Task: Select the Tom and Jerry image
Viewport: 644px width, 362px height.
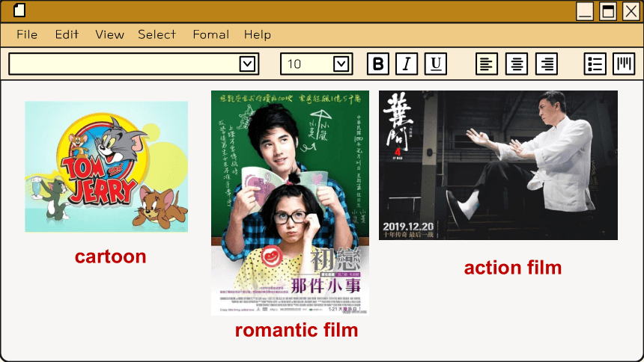Action: click(x=106, y=167)
